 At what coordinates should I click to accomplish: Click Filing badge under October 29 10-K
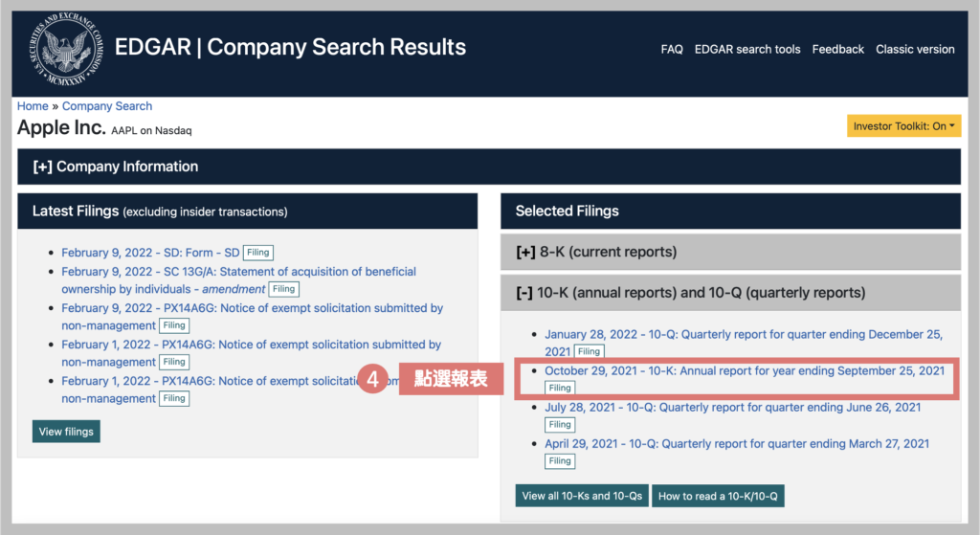[560, 388]
